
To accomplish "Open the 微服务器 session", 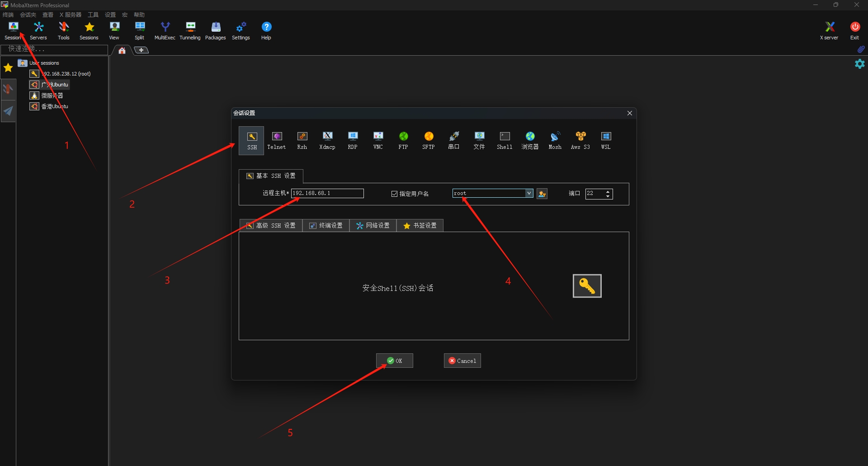I will (47, 95).
